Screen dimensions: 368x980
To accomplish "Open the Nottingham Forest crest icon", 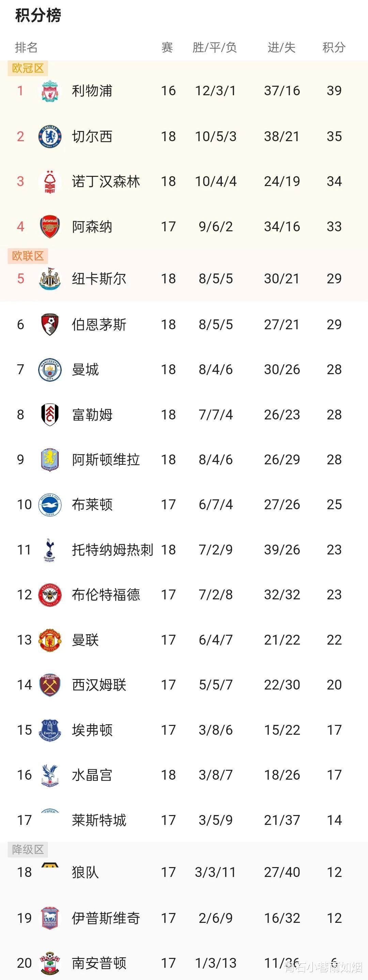I will pyautogui.click(x=50, y=181).
